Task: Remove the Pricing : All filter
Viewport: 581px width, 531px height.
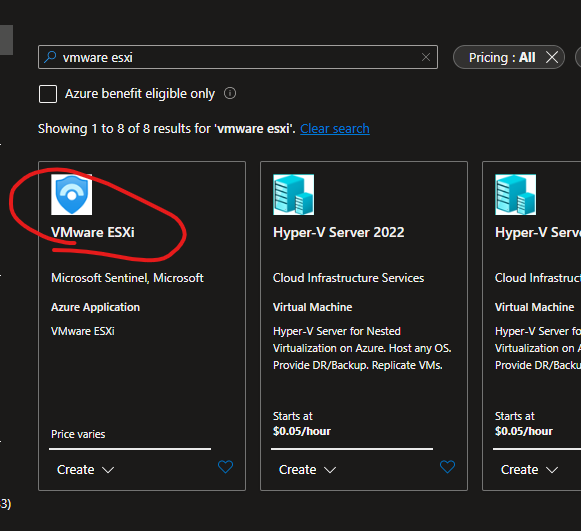Action: pyautogui.click(x=552, y=57)
